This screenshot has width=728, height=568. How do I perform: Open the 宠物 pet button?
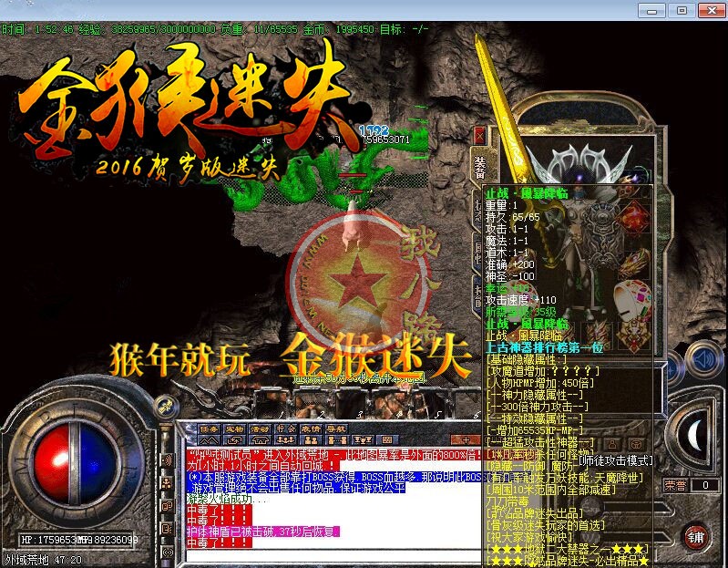pos(234,429)
